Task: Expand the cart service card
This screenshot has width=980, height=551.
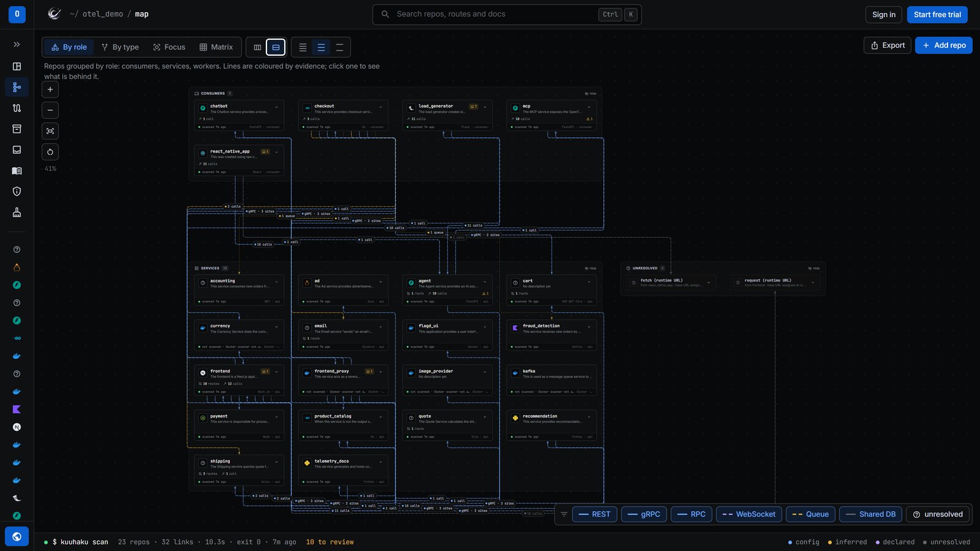Action: point(589,282)
